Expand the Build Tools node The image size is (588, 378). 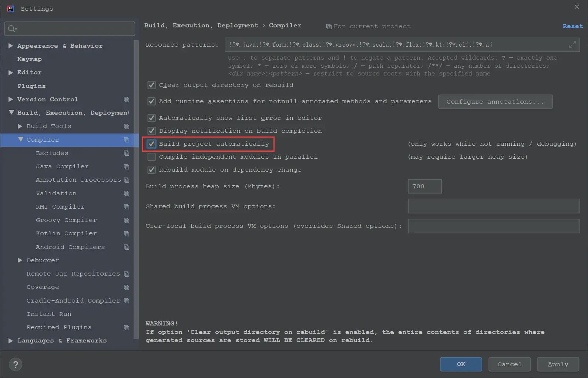(20, 126)
